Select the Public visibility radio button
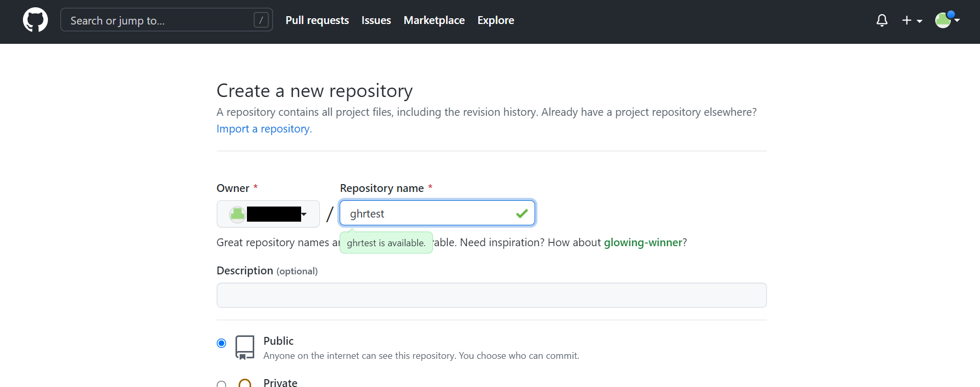The height and width of the screenshot is (387, 980). coord(221,343)
